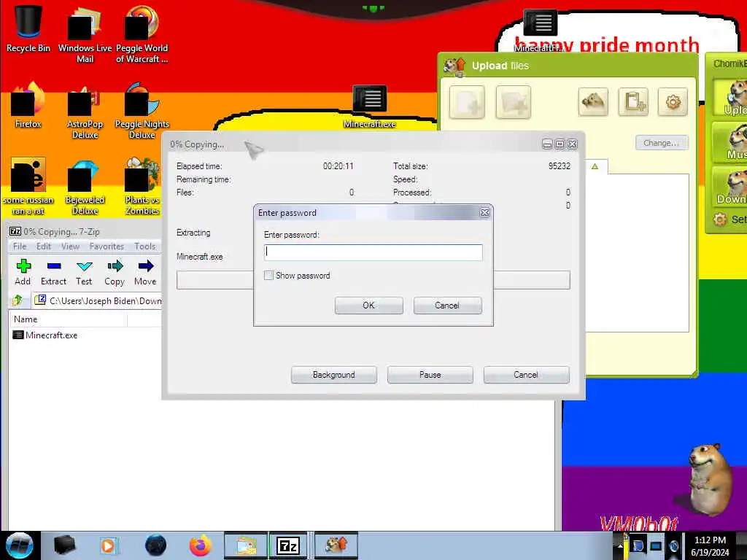Maximize the 0% Copying window
This screenshot has height=560, width=747.
[560, 144]
